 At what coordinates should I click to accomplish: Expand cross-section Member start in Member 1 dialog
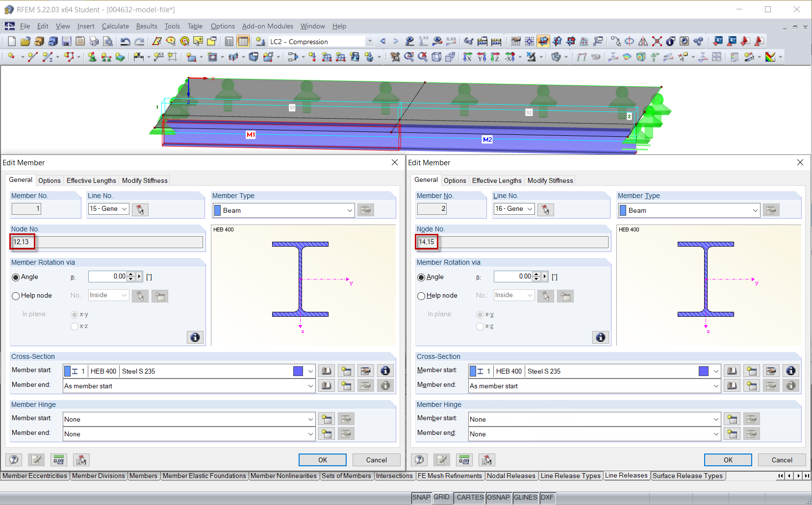click(x=310, y=371)
